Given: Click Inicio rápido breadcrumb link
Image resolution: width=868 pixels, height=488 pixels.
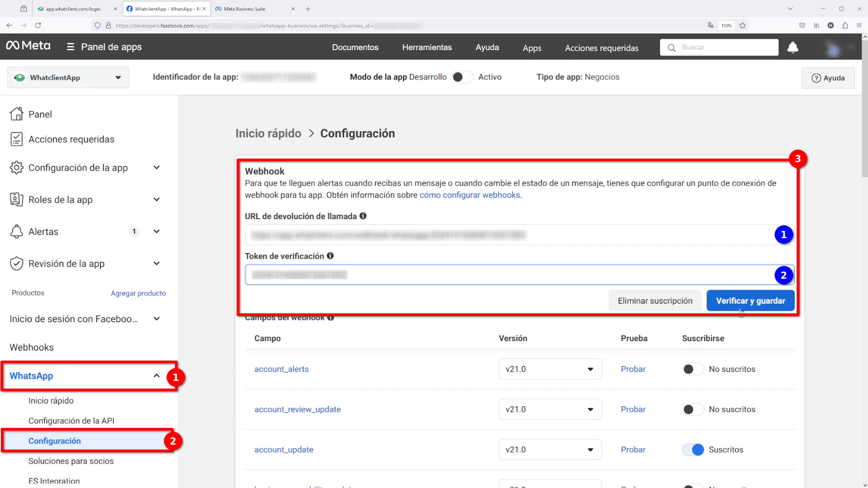Looking at the screenshot, I should (268, 133).
